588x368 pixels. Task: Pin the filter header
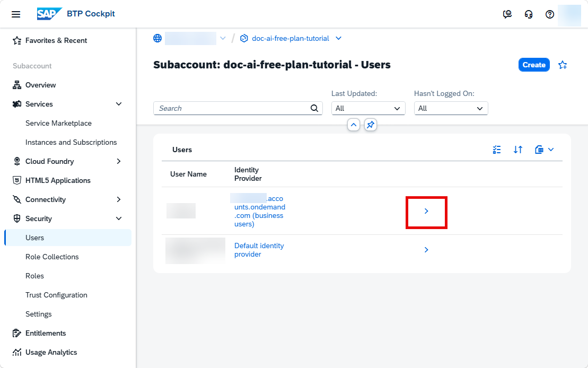pyautogui.click(x=371, y=125)
